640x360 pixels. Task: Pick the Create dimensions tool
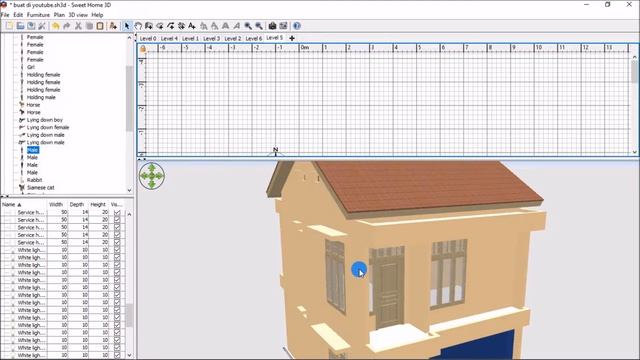(181, 26)
